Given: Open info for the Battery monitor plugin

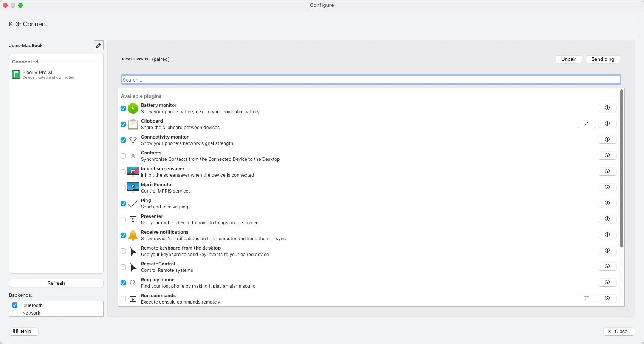Looking at the screenshot, I should (x=607, y=108).
